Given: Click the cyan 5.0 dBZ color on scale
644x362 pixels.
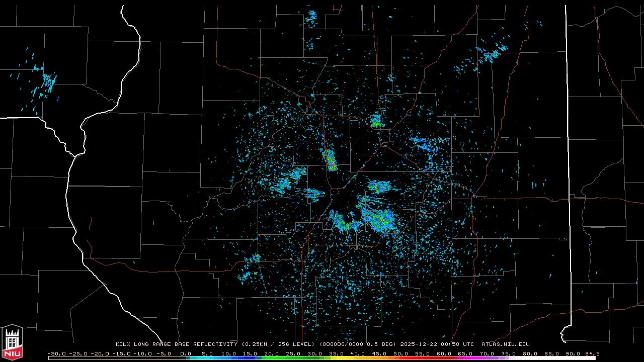Looking at the screenshot, I should [x=207, y=358].
